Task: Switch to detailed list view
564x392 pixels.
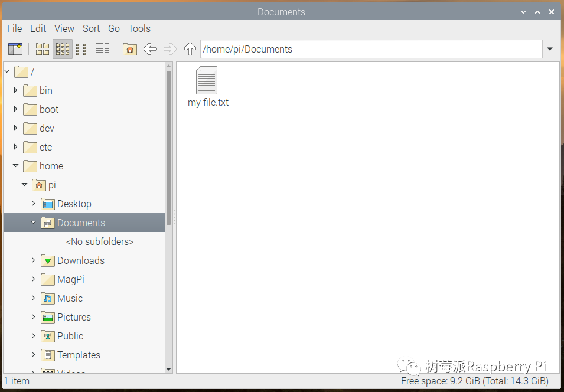Action: [103, 49]
